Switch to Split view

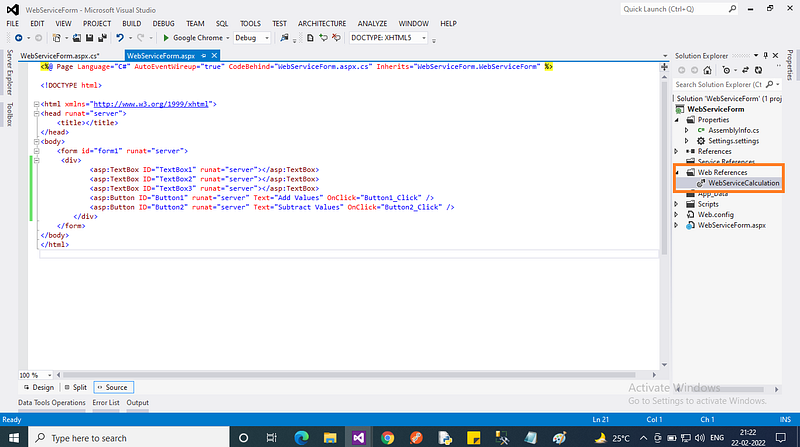point(76,387)
